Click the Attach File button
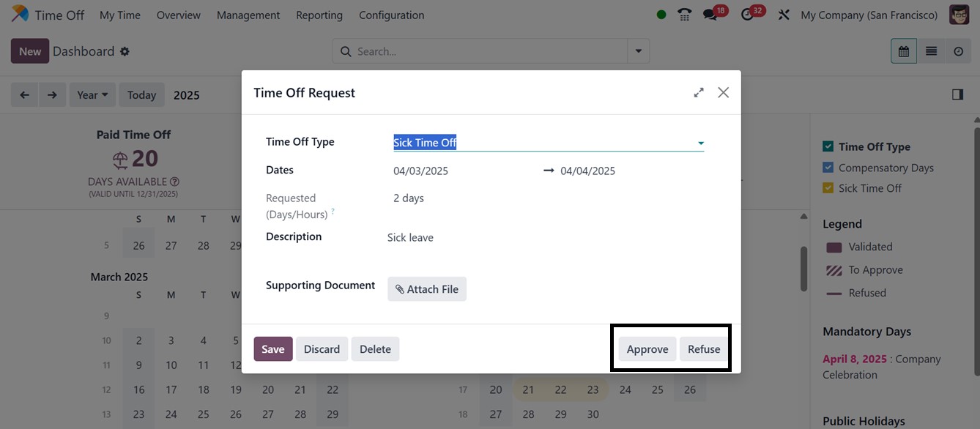This screenshot has width=980, height=429. (x=427, y=289)
